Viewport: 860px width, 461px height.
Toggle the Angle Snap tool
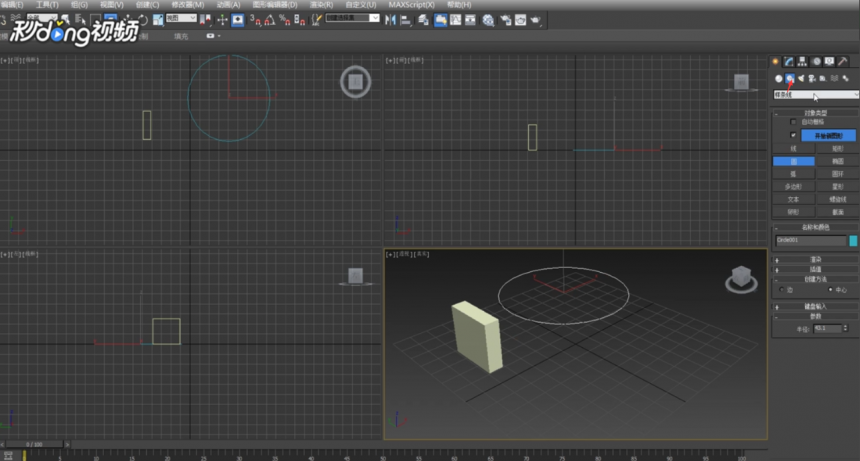click(x=270, y=20)
